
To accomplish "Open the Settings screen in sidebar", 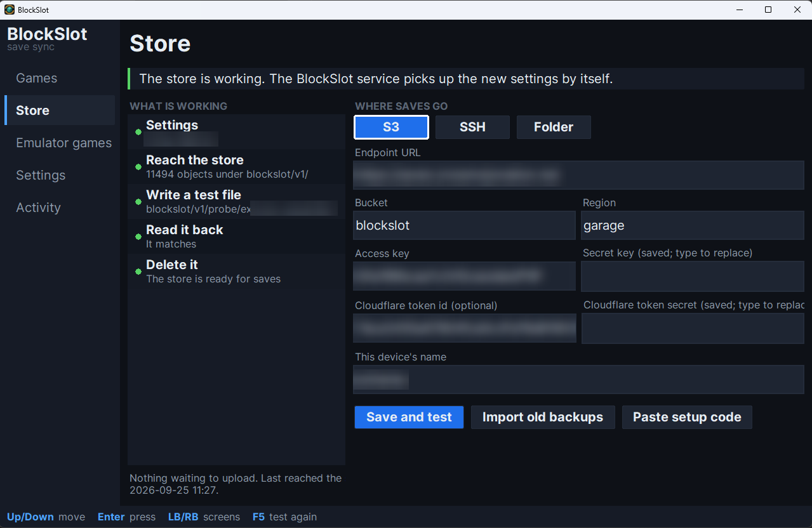I will click(60, 175).
